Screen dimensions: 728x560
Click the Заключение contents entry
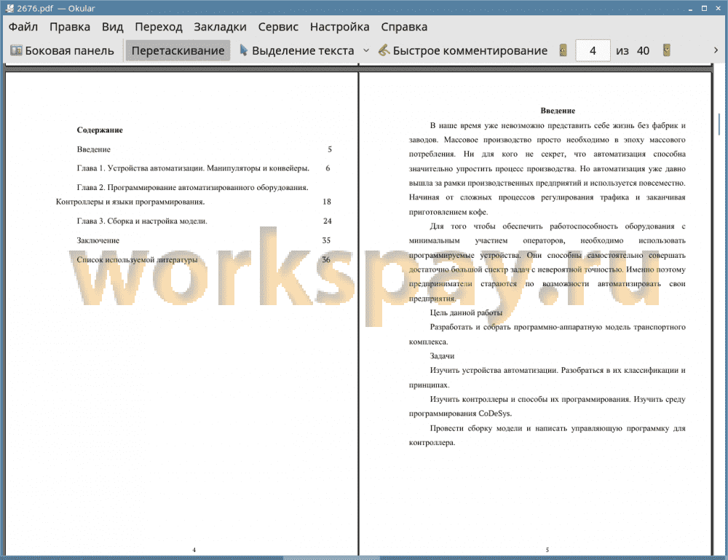point(98,240)
